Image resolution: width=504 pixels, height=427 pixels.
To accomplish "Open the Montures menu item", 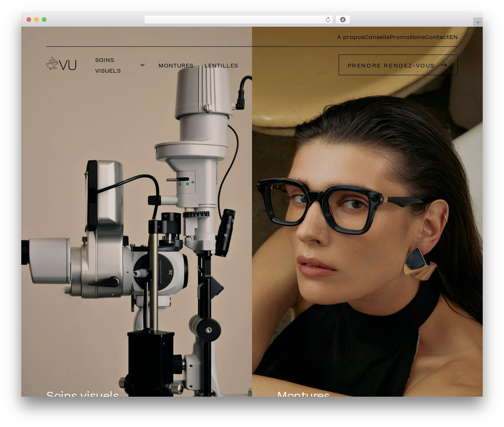I will point(176,65).
